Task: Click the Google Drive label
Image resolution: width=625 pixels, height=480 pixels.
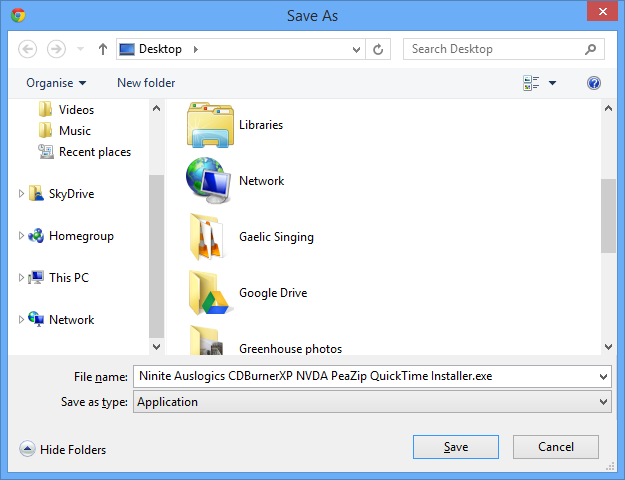Action: (x=273, y=293)
